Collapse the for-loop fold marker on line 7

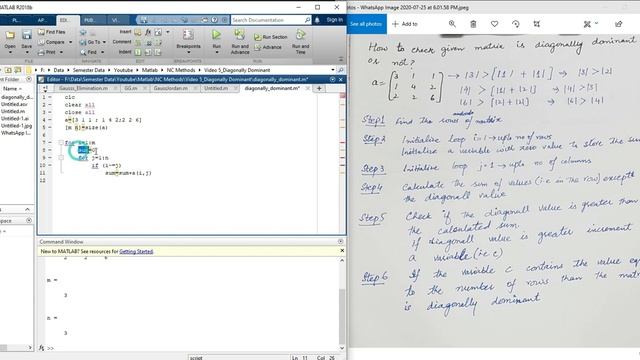[61, 142]
